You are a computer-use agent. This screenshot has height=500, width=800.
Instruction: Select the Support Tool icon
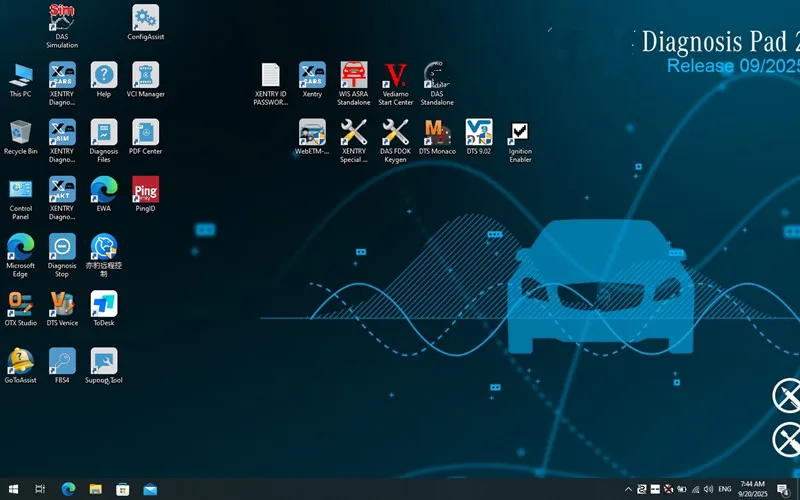click(104, 365)
